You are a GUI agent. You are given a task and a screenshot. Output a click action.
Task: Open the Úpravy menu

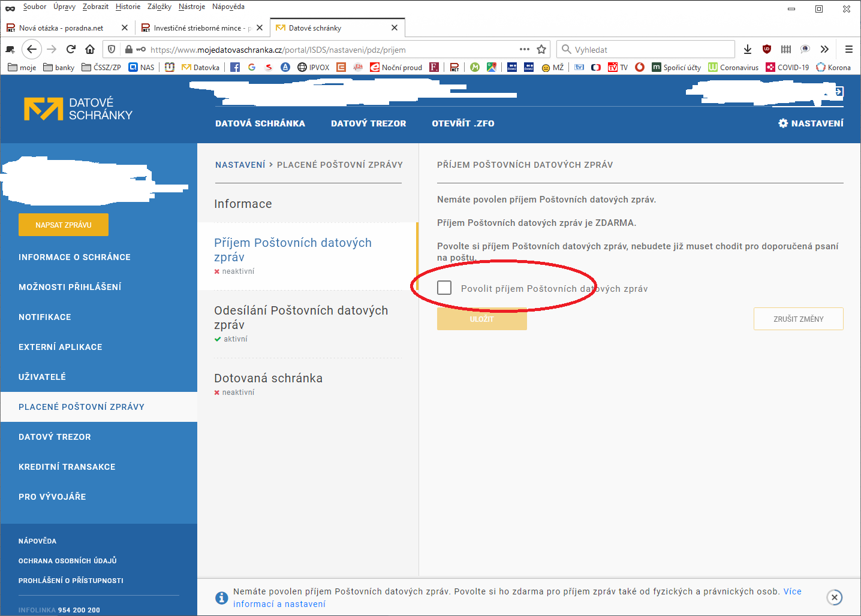click(x=64, y=7)
